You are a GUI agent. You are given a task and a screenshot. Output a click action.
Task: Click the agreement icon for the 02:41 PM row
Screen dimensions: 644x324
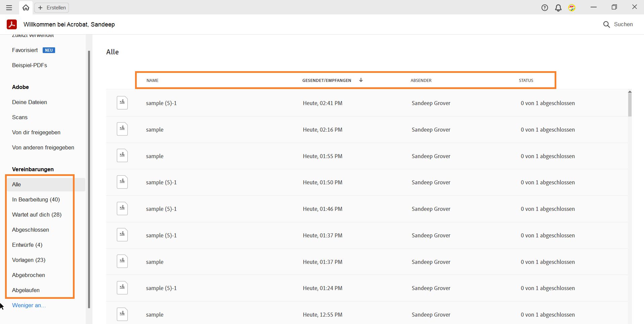click(x=122, y=103)
